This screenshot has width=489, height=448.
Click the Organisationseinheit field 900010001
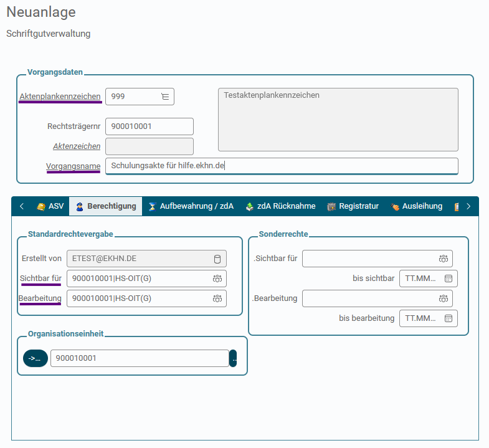pyautogui.click(x=140, y=358)
